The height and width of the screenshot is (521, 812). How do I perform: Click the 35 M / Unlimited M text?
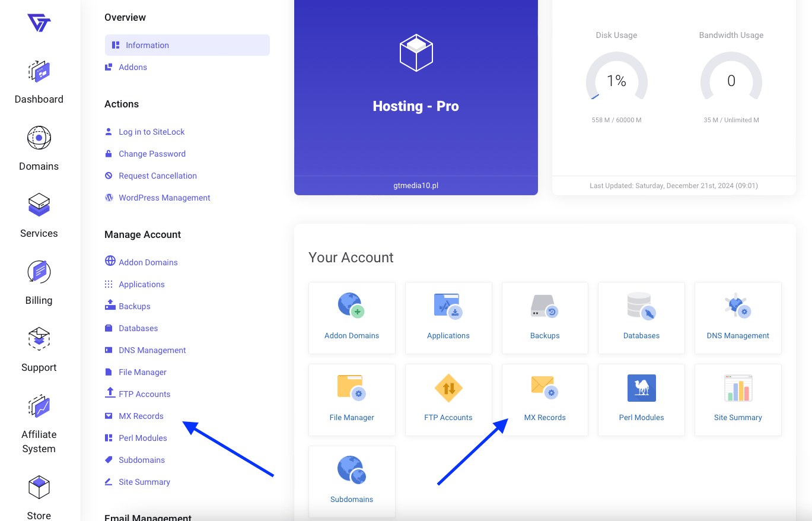[x=731, y=120]
